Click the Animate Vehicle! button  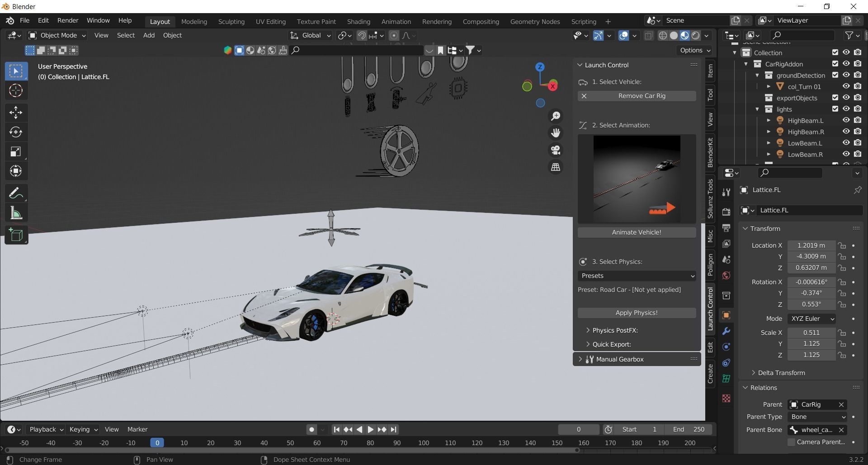tap(637, 232)
